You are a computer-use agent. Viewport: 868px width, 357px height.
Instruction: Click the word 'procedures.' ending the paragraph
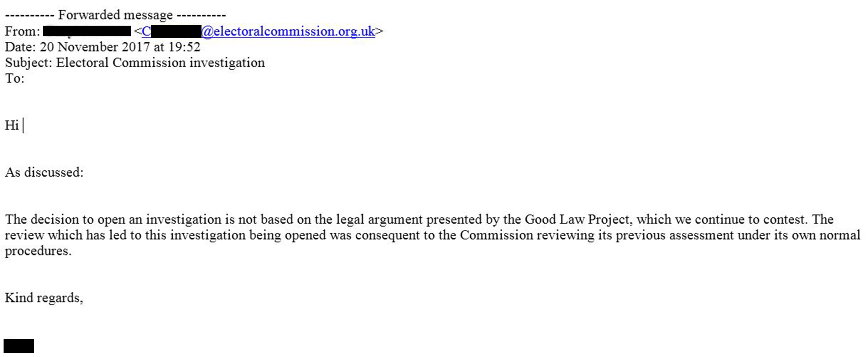38,252
